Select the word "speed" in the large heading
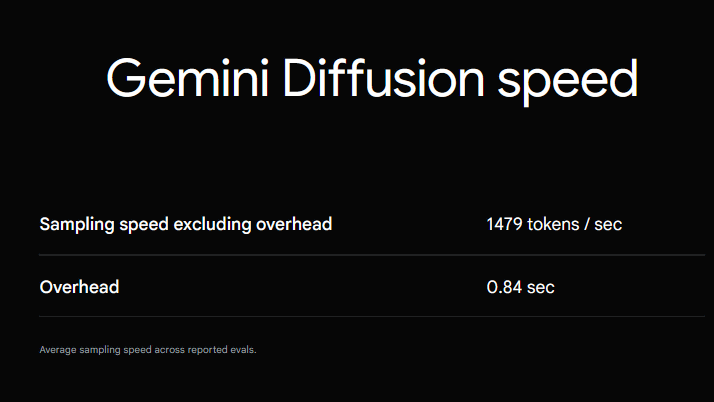Viewport: 714px width, 402px height. pos(567,81)
